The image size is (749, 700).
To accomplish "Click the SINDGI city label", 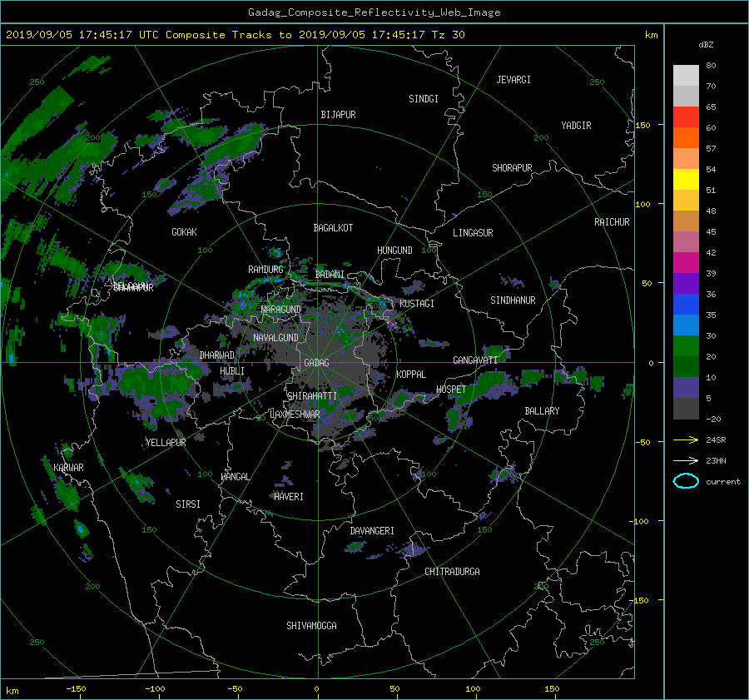I will (424, 99).
